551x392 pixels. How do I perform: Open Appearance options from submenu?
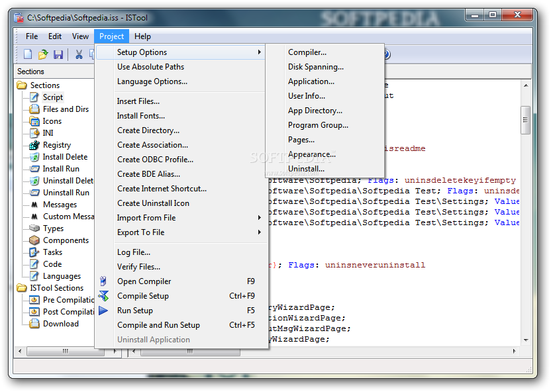click(325, 154)
